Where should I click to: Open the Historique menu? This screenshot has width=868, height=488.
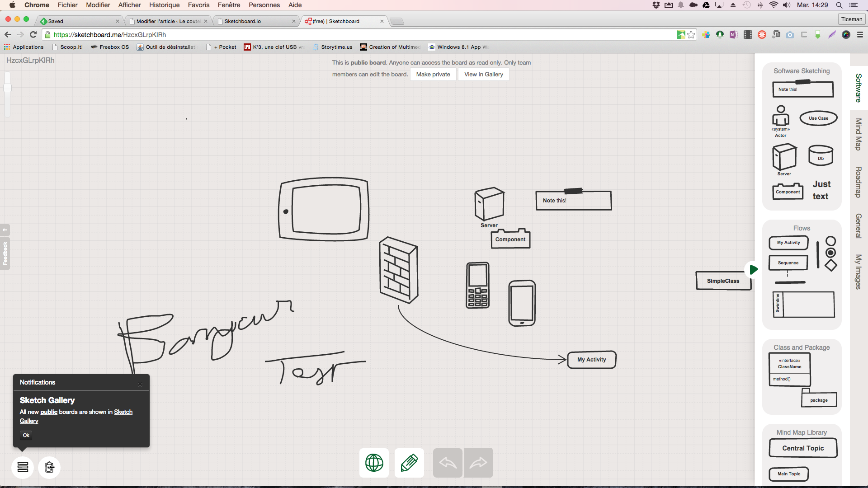164,5
